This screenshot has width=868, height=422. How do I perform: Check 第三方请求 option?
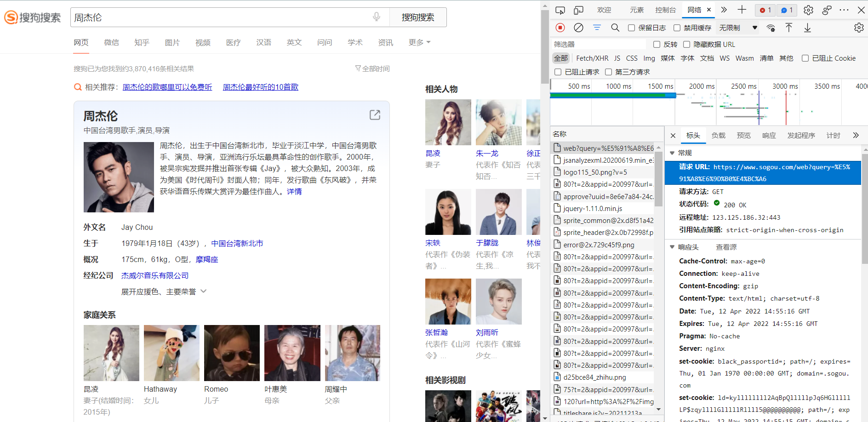pos(609,72)
